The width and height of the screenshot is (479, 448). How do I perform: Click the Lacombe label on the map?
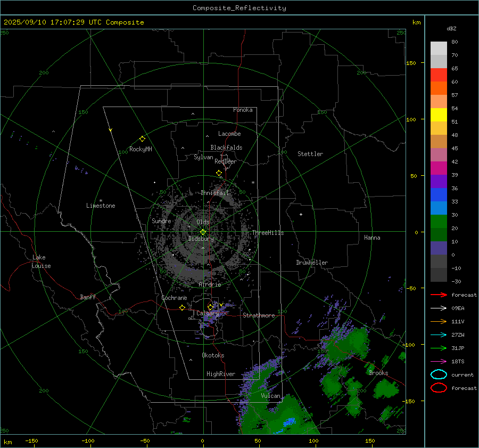click(229, 134)
